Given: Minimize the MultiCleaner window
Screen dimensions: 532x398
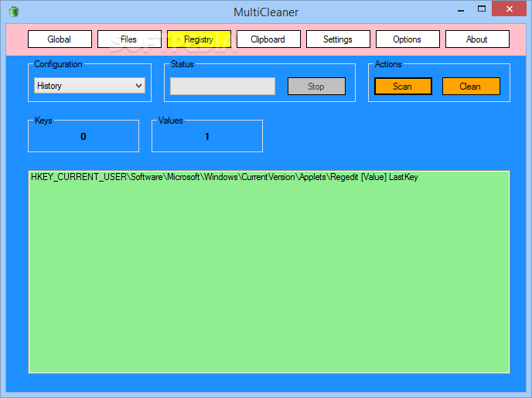Looking at the screenshot, I should pos(461,9).
